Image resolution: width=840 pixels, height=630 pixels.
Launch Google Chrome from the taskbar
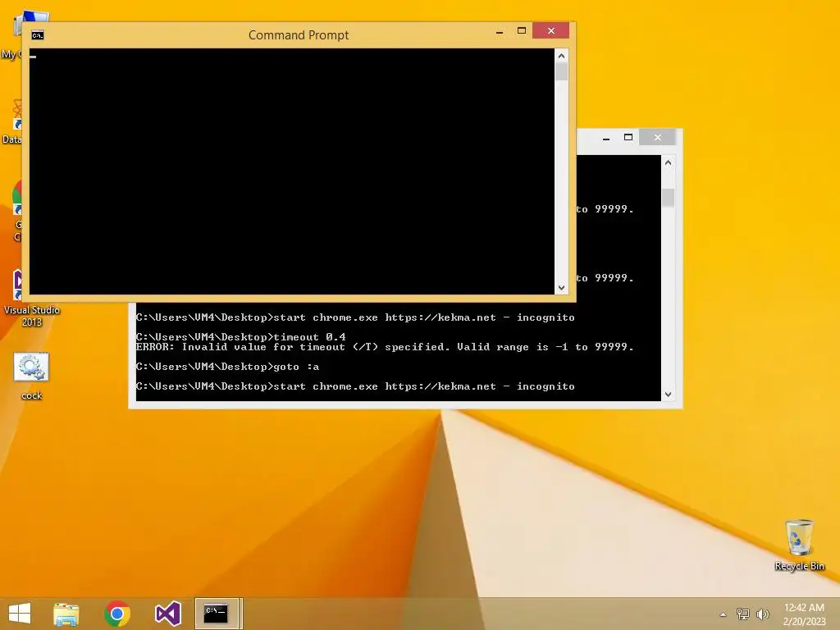click(117, 614)
